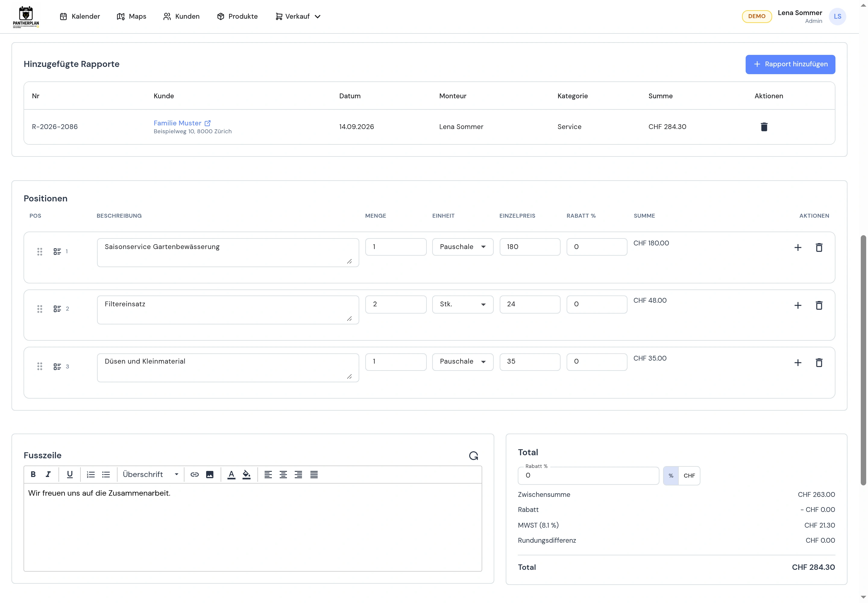Open the Stk. unit dropdown for Filtereinsatz
The height and width of the screenshot is (603, 868).
(x=462, y=304)
